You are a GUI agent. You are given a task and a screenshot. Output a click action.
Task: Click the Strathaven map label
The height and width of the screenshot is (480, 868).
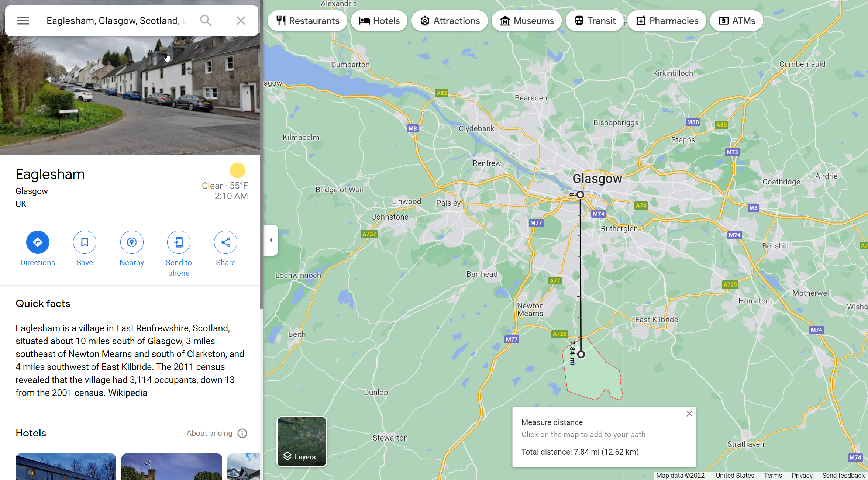tap(745, 444)
